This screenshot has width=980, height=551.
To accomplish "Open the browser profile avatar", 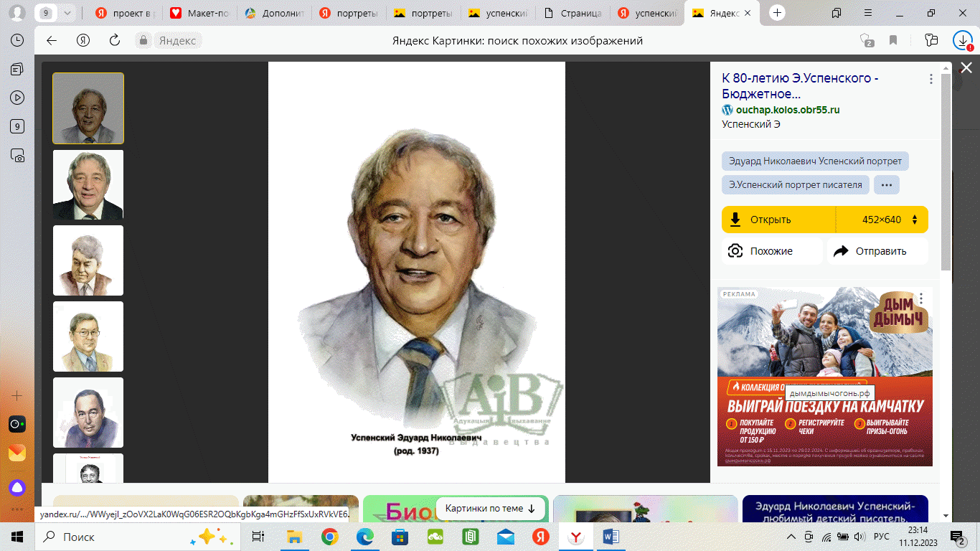I will point(17,13).
